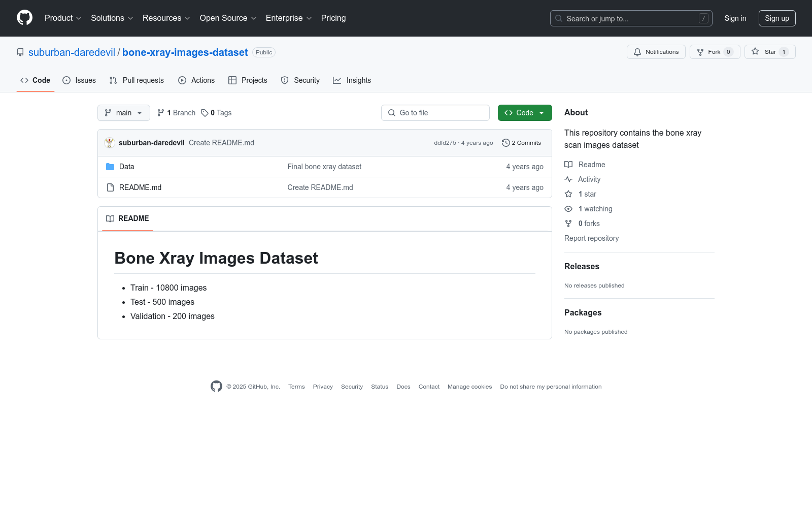Click suburban-daredevil avatar in commit row
812x508 pixels.
pos(109,143)
